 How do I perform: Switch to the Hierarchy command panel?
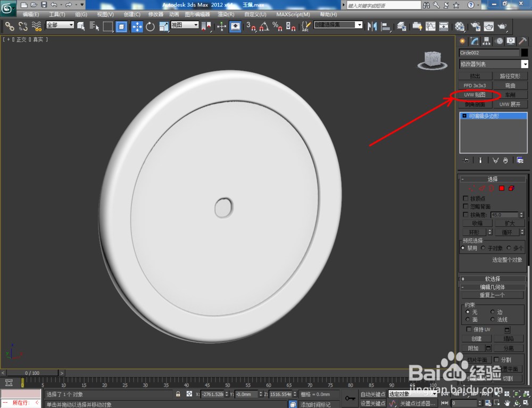pyautogui.click(x=487, y=41)
